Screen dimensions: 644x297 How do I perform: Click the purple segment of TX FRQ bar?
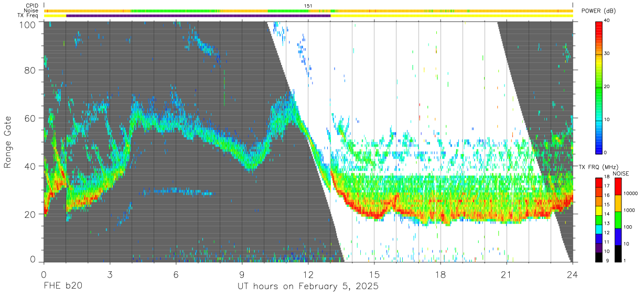point(599,247)
